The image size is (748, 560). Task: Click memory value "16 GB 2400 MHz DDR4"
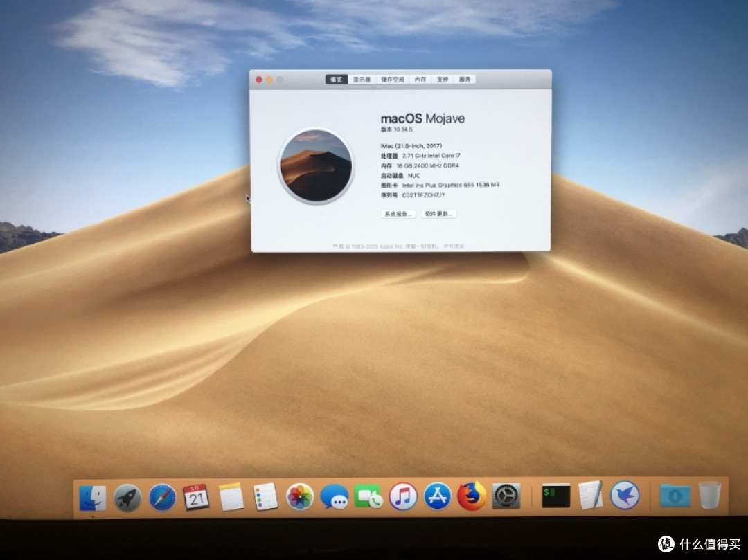(428, 166)
